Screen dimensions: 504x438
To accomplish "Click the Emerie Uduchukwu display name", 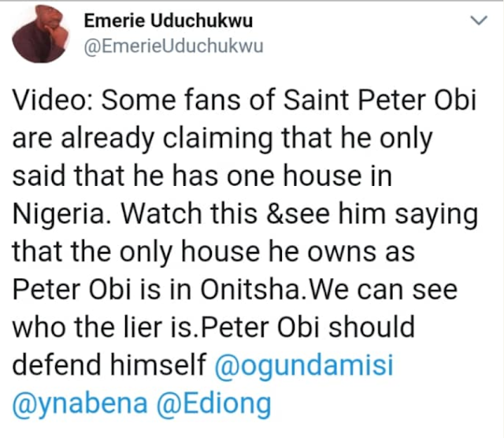I will (169, 21).
